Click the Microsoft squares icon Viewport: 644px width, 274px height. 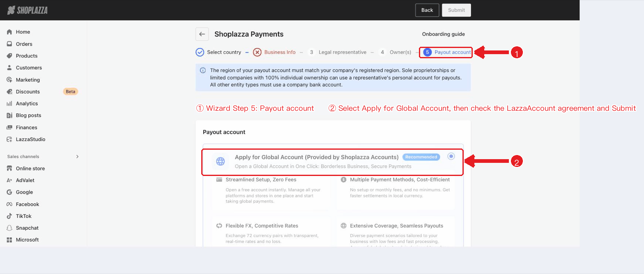(9, 240)
